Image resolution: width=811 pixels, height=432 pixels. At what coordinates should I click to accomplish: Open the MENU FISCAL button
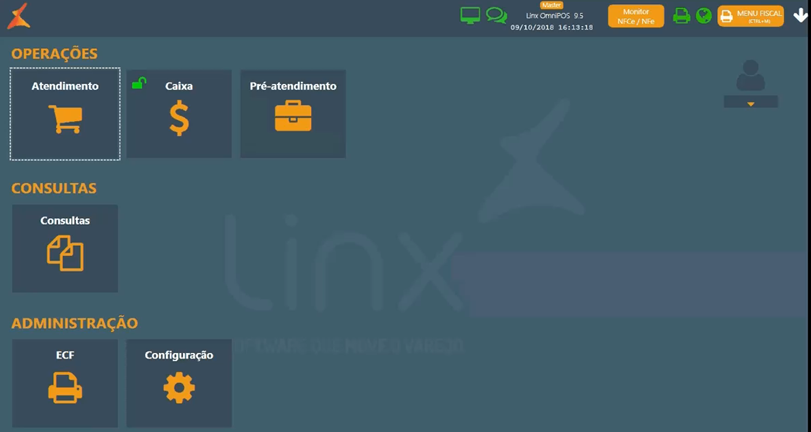pyautogui.click(x=750, y=16)
